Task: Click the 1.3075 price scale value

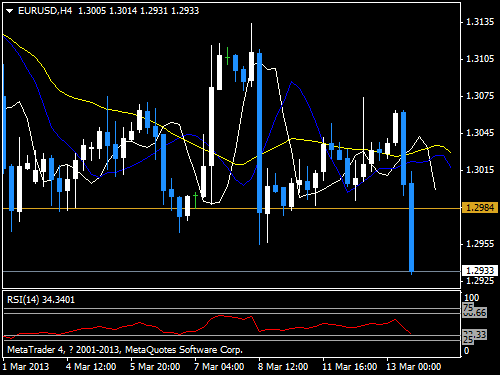Action: [x=480, y=96]
